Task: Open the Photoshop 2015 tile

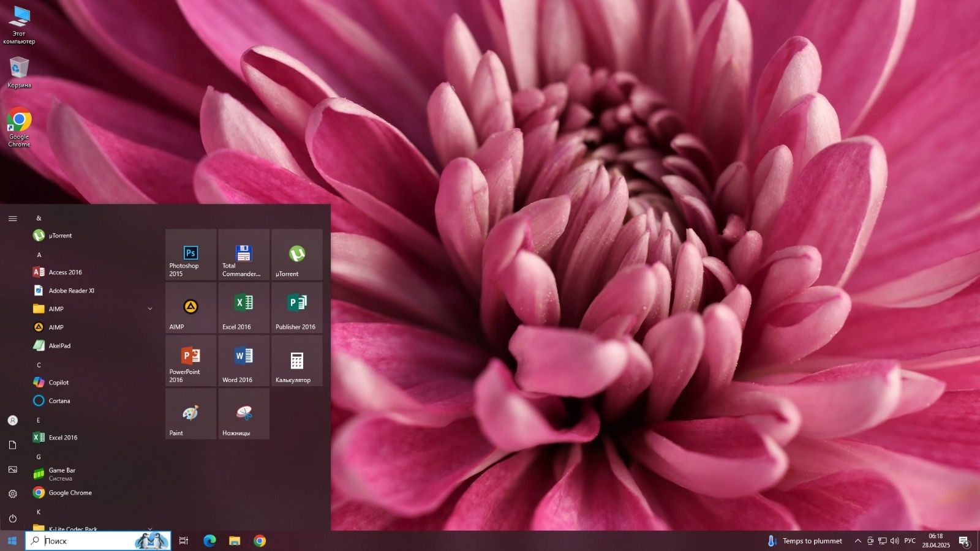Action: coord(190,255)
